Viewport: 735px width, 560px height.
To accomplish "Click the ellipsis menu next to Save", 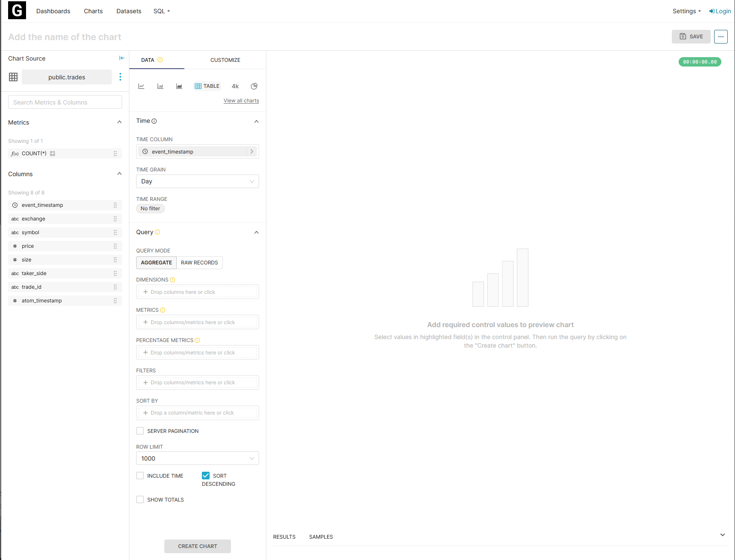I will (x=720, y=37).
